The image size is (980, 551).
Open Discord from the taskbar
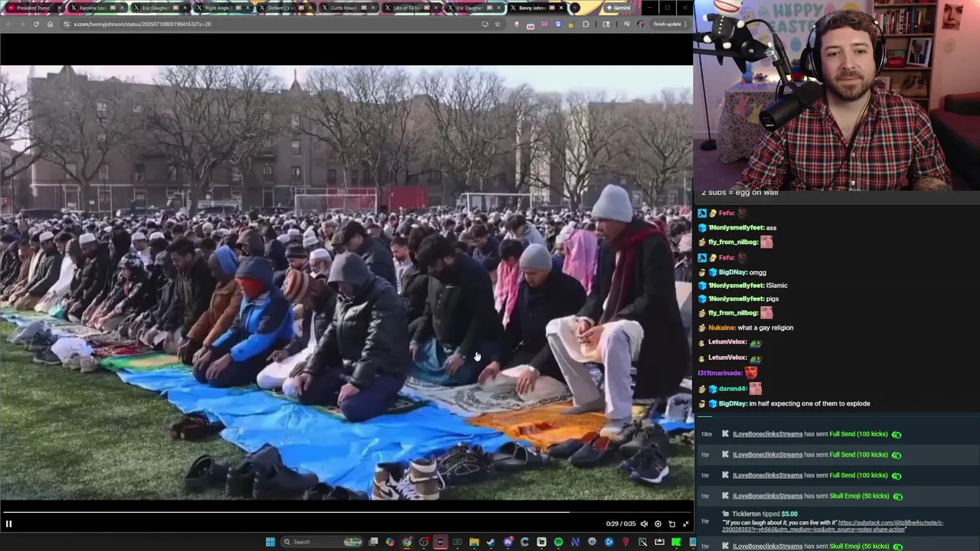tap(508, 542)
